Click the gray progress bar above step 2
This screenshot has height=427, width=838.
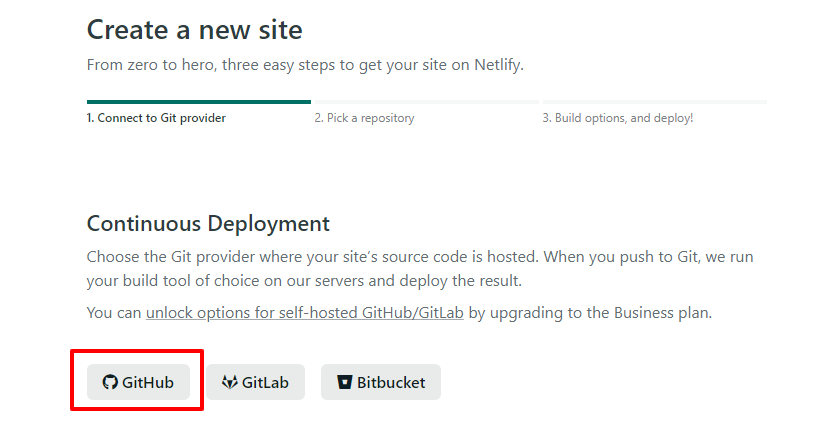point(426,101)
